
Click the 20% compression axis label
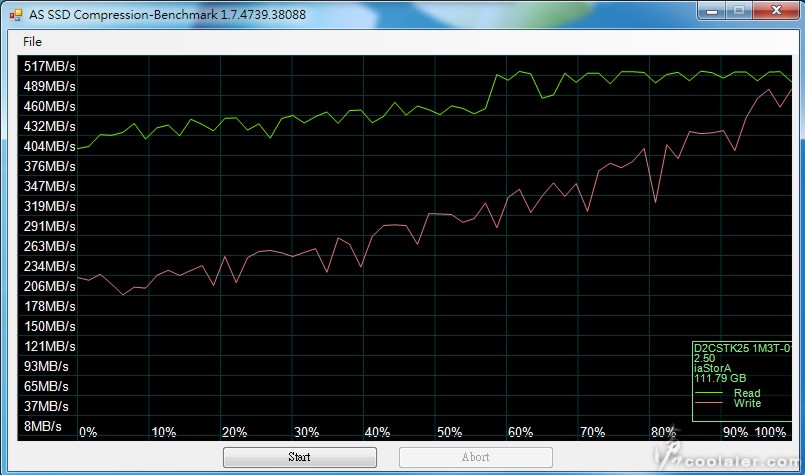(x=235, y=432)
